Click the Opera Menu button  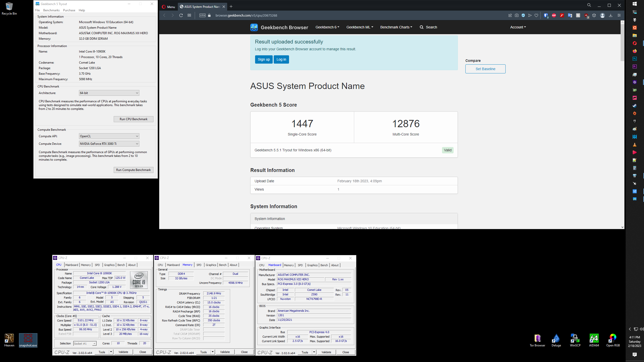coord(169,7)
